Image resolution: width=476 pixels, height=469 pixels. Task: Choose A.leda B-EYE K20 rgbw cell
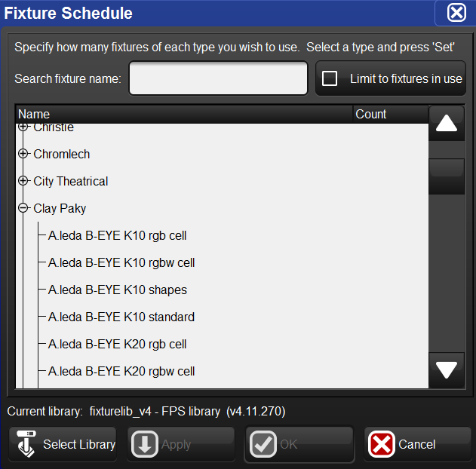tap(121, 371)
